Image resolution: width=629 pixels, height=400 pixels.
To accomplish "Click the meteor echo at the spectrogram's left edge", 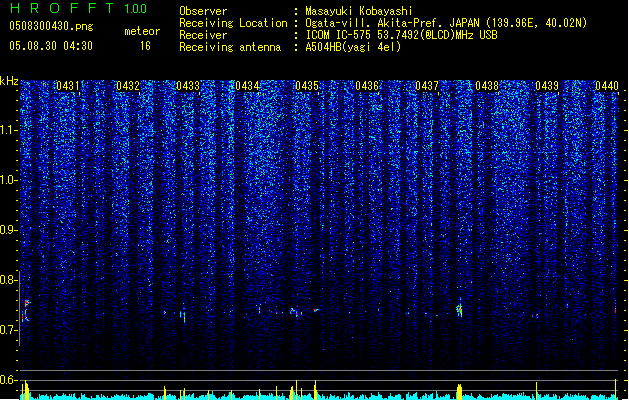I will (x=25, y=310).
